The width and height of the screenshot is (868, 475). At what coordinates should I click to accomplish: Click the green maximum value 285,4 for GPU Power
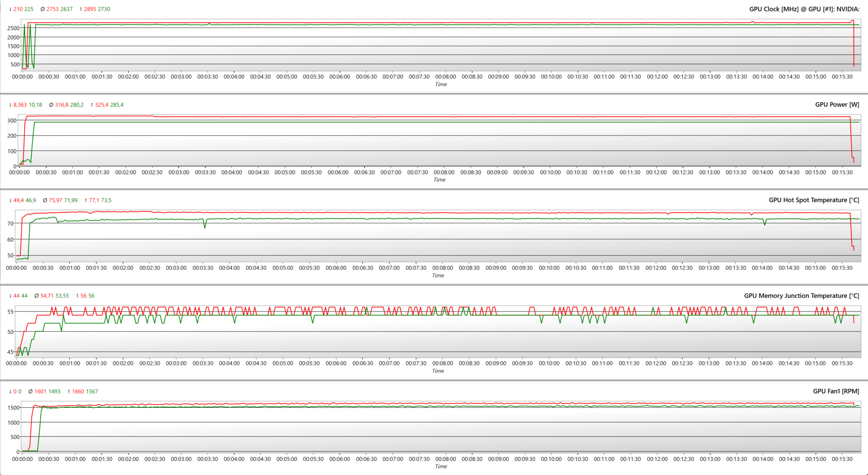117,105
